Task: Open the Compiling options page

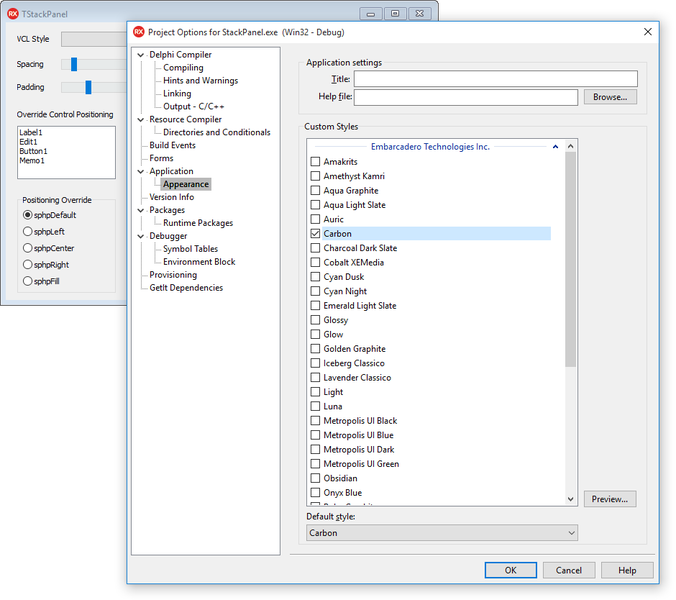Action: (x=183, y=68)
